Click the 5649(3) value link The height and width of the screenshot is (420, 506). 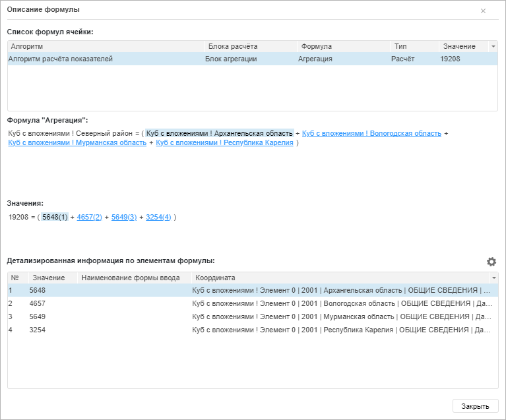pyautogui.click(x=124, y=217)
